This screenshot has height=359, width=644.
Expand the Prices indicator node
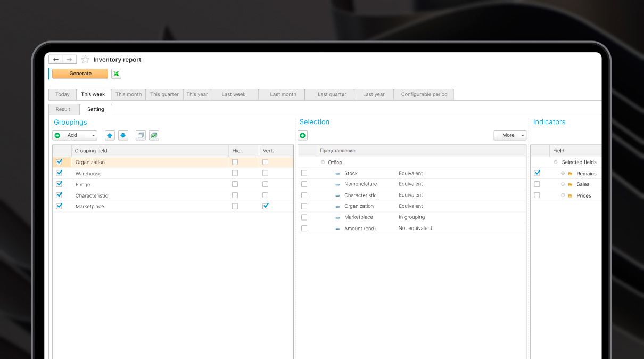coord(563,195)
